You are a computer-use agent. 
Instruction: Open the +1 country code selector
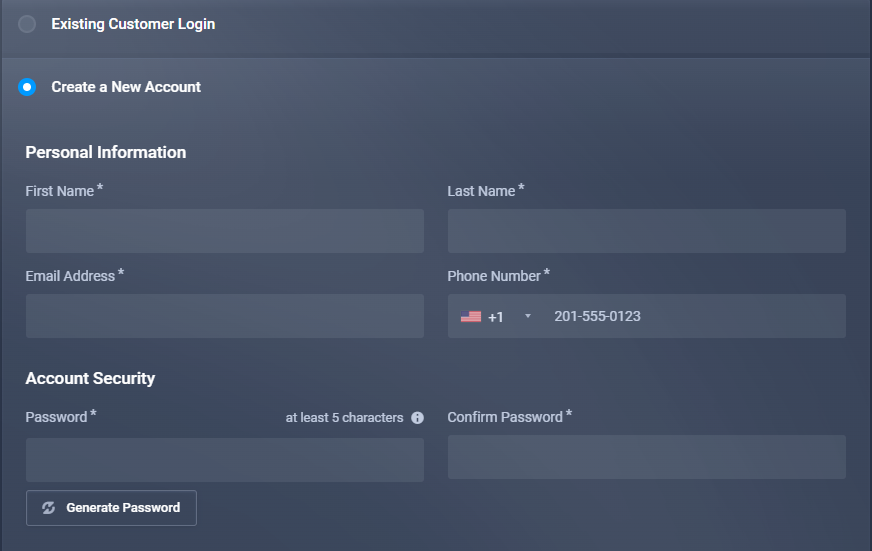pos(497,317)
